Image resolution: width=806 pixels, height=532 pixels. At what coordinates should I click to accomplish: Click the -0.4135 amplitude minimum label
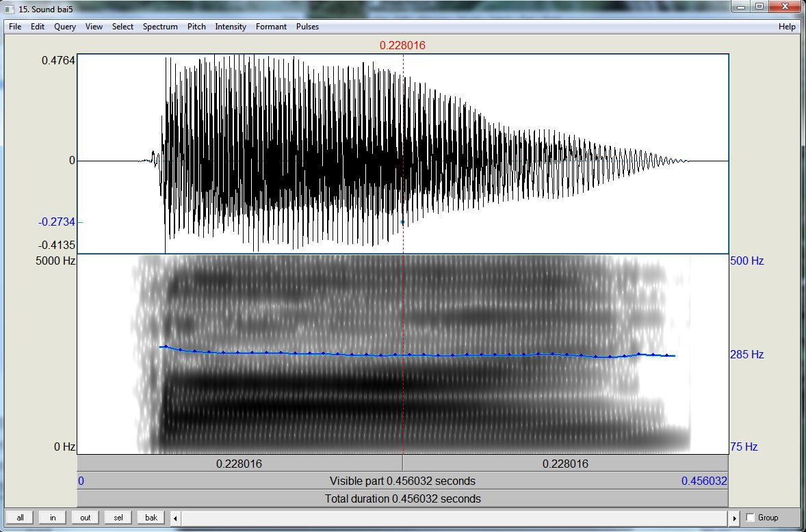(x=57, y=244)
